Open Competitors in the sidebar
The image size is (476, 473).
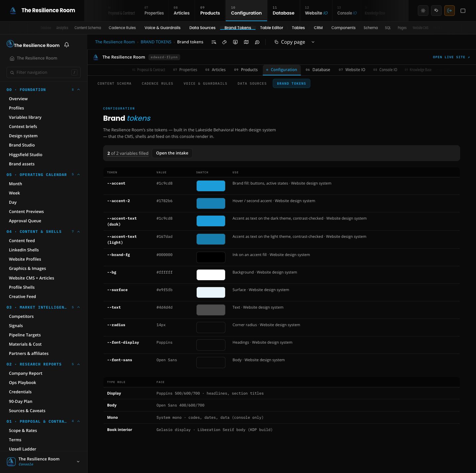tap(21, 317)
